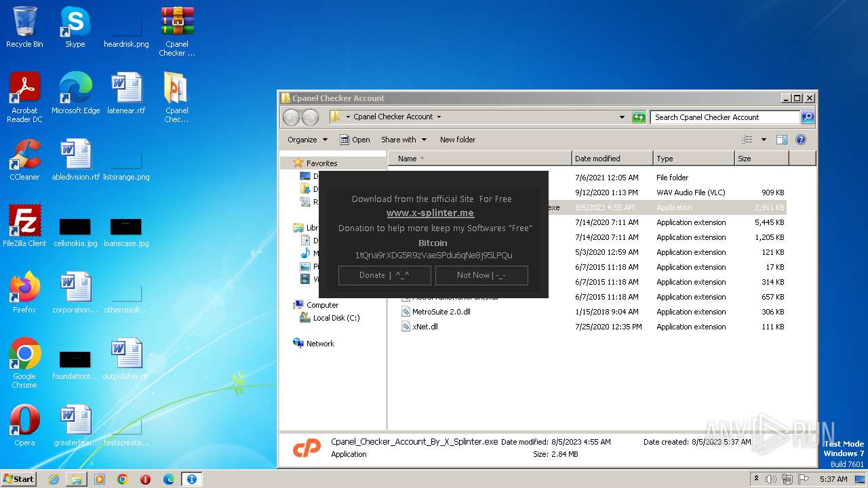
Task: Click the 'File folder' type cell
Action: pos(672,178)
